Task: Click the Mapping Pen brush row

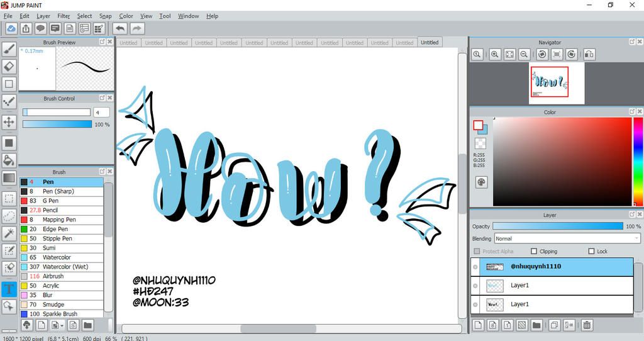Action: 62,220
